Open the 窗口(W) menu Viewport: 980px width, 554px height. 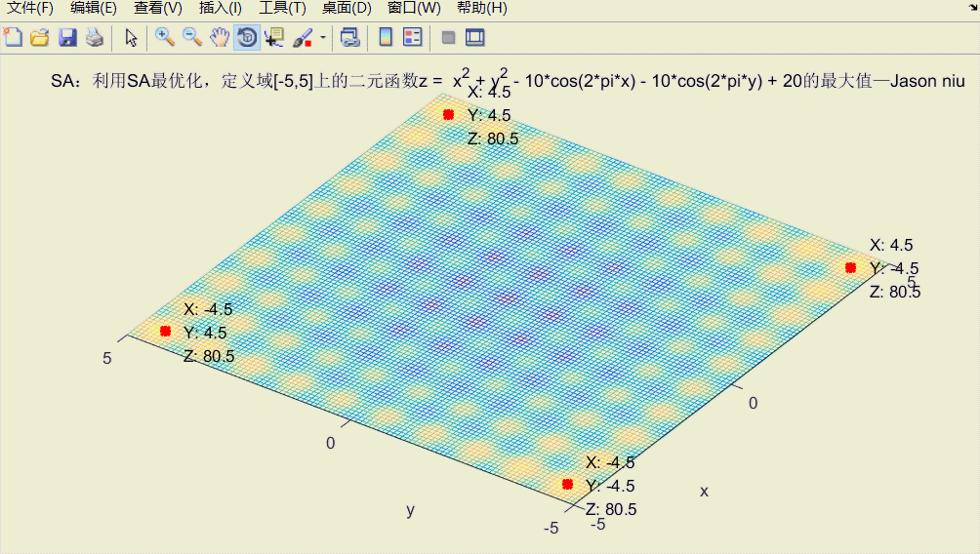point(414,8)
